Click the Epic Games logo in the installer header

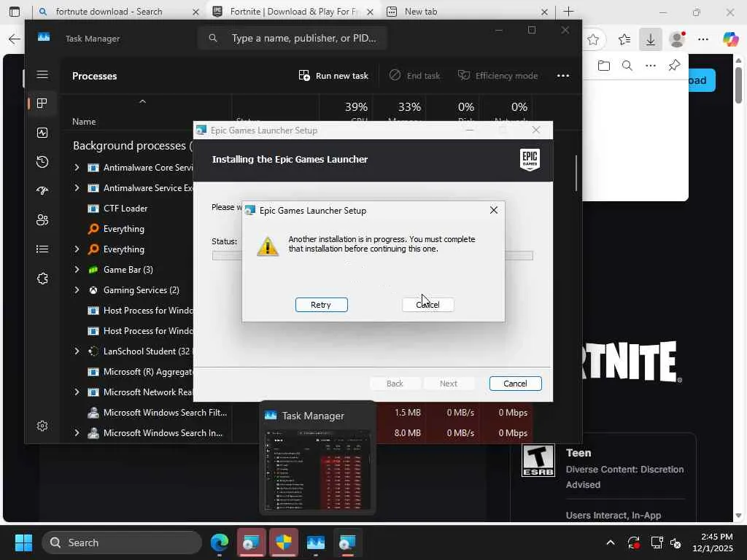530,160
